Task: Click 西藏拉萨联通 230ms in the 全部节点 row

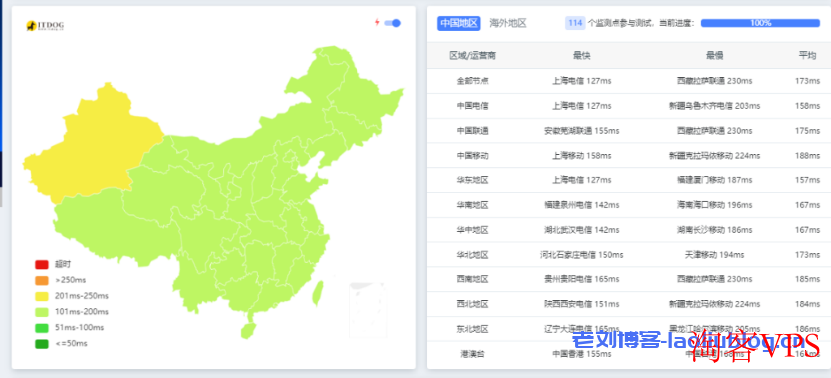Action: click(x=714, y=81)
